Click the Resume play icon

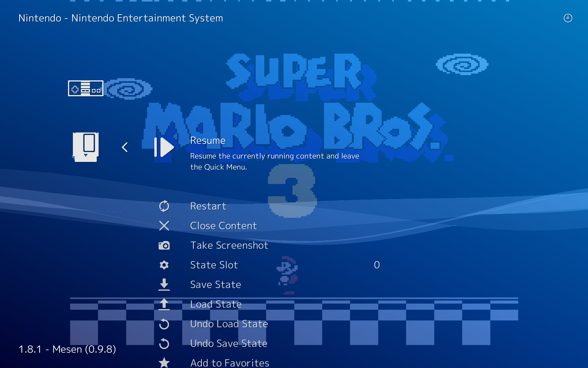pyautogui.click(x=164, y=148)
